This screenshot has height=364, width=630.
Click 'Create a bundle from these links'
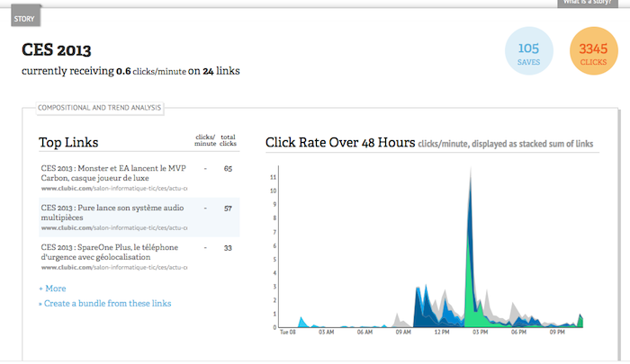[x=104, y=304]
